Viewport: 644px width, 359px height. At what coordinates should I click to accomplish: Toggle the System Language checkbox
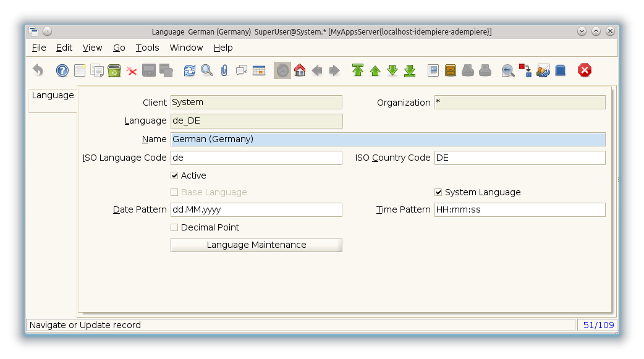(x=438, y=192)
